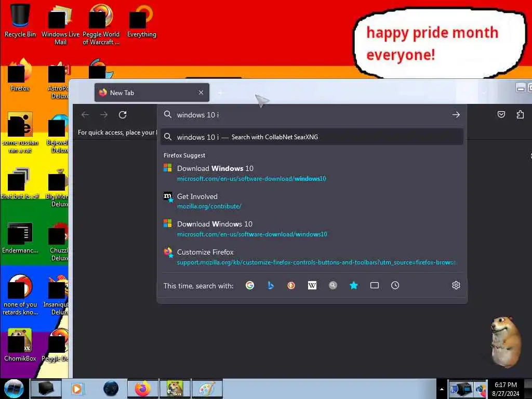Screen dimensions: 532x399
Task: Switch to the New Tab tab
Action: pyautogui.click(x=152, y=92)
